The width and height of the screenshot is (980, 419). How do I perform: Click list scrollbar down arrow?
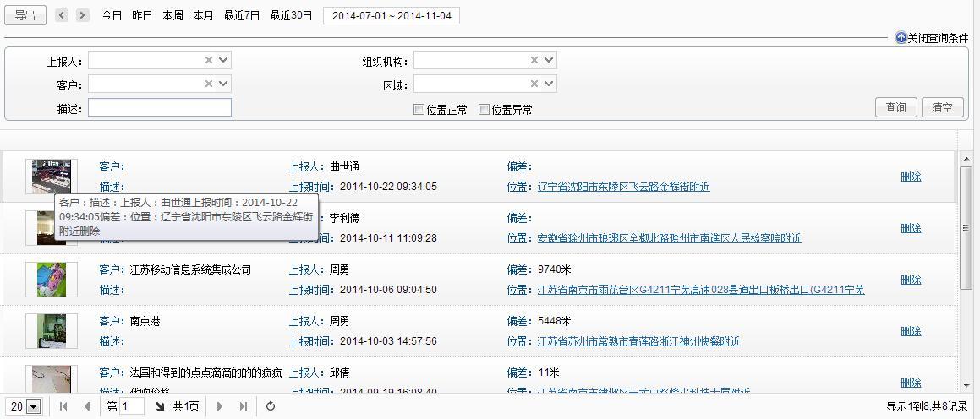(966, 387)
